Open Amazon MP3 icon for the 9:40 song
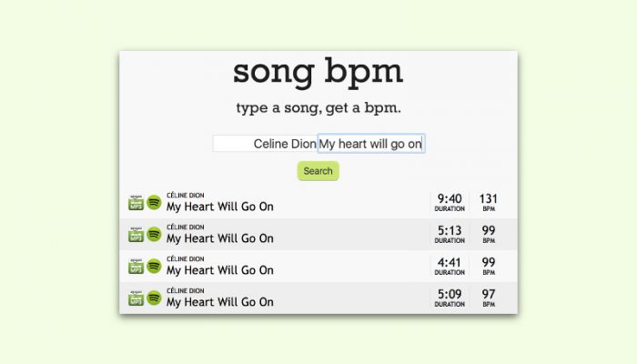This screenshot has height=364, width=637. (136, 202)
